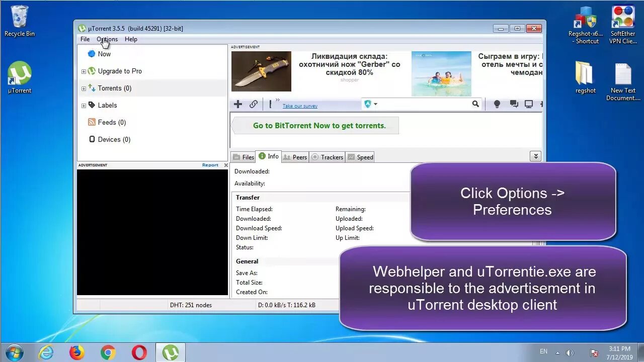Click the uTorrent taskbar button
Screen dimensions: 644x362
click(171, 353)
